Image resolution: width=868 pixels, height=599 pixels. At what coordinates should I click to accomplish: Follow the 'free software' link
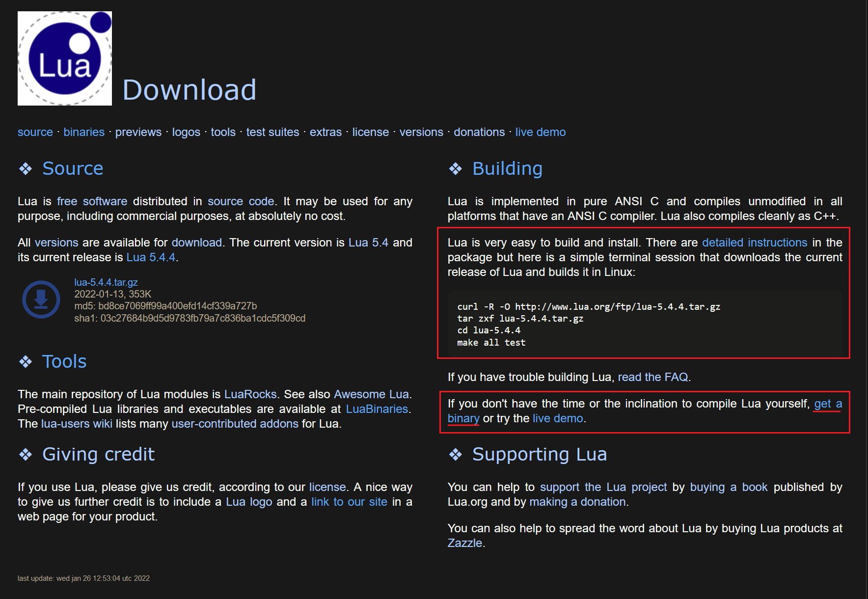click(92, 201)
